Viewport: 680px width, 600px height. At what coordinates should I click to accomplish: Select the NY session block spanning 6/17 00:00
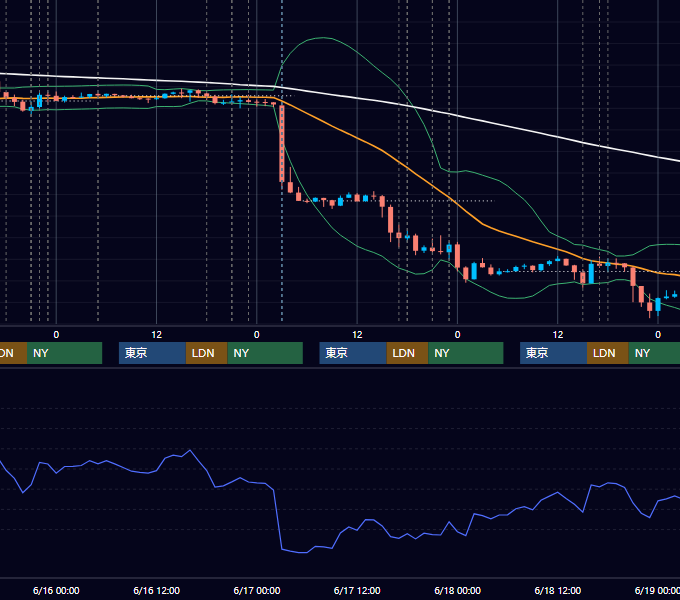click(x=265, y=353)
